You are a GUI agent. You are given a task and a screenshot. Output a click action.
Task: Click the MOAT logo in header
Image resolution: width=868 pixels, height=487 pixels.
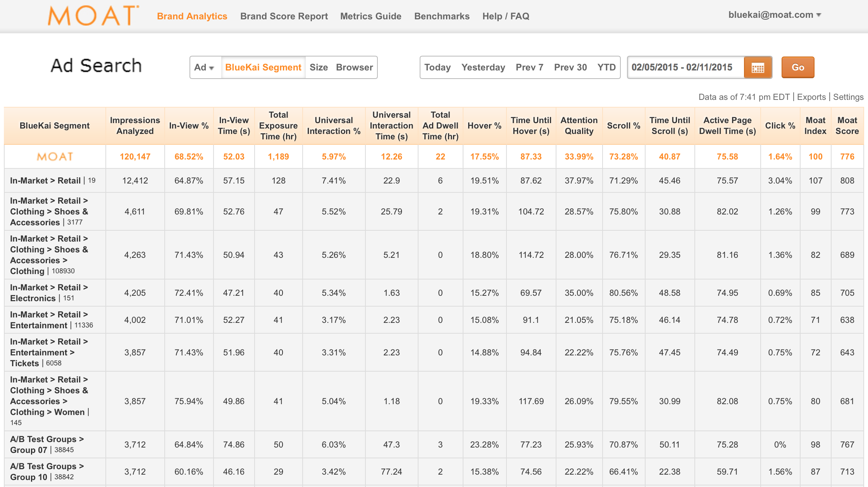click(93, 16)
